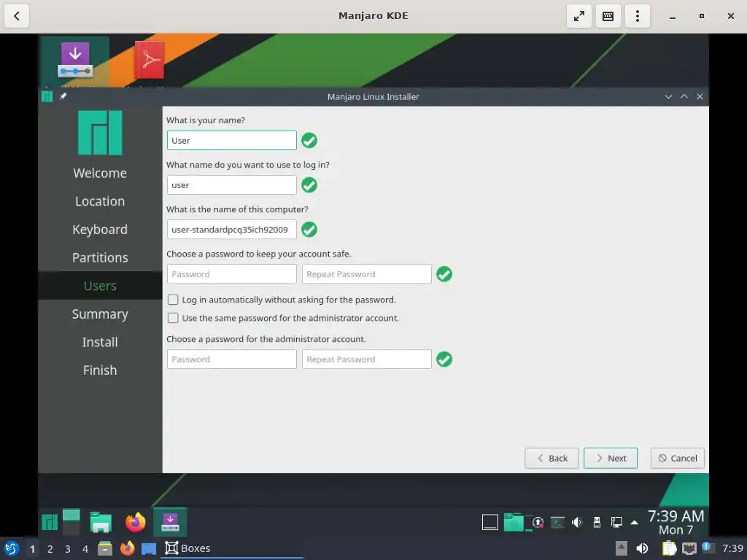Launch Firefox from the guest KDE panel
The height and width of the screenshot is (560, 747).
coord(135,522)
